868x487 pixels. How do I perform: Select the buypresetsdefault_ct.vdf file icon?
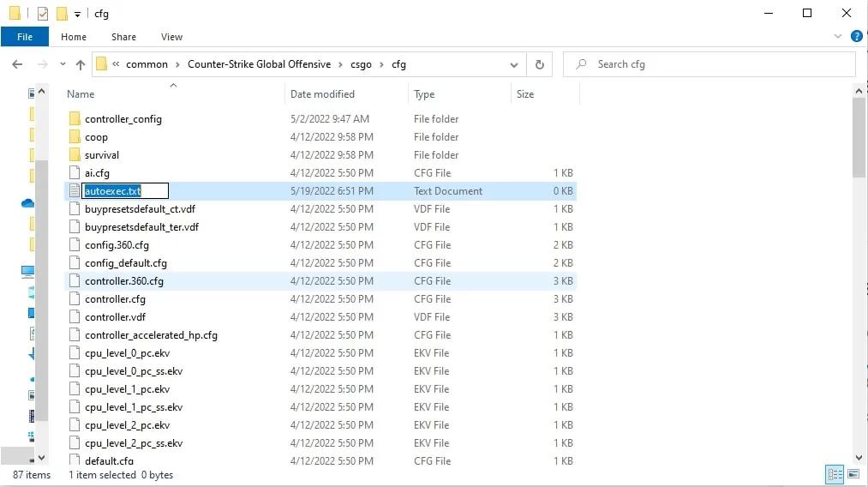(75, 209)
